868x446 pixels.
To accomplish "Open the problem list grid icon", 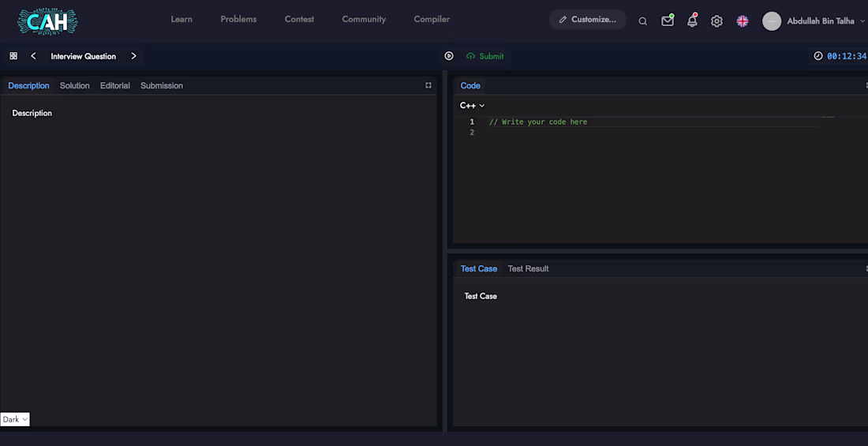I will point(14,56).
